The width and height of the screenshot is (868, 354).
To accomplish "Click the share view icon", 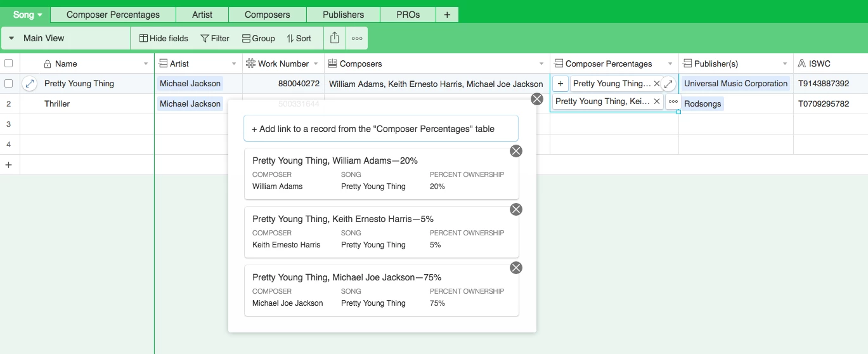I will [335, 38].
